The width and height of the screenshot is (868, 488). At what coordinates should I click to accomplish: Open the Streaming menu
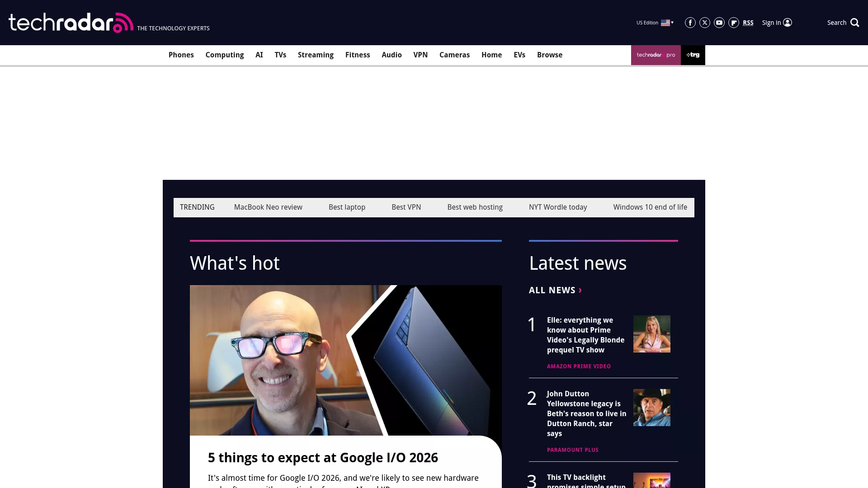[x=316, y=55]
